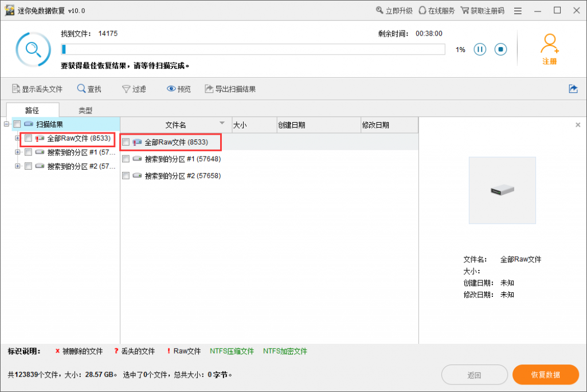Sort by 创建日期 column header
This screenshot has height=392, width=587.
pos(319,125)
